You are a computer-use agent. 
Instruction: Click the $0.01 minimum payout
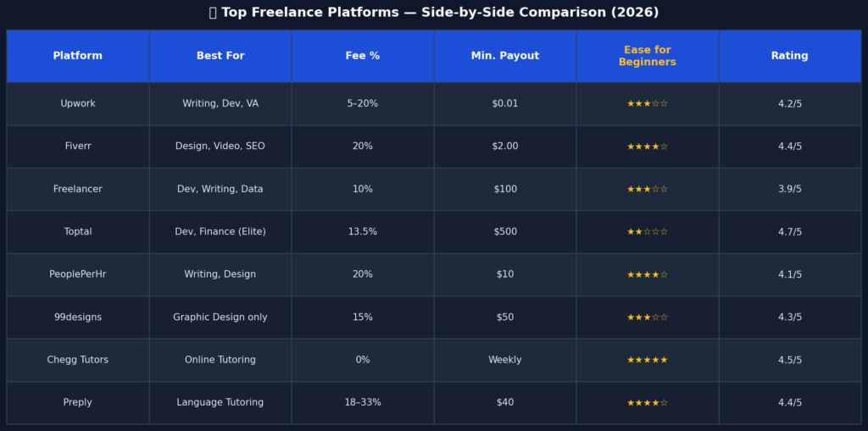(x=505, y=103)
